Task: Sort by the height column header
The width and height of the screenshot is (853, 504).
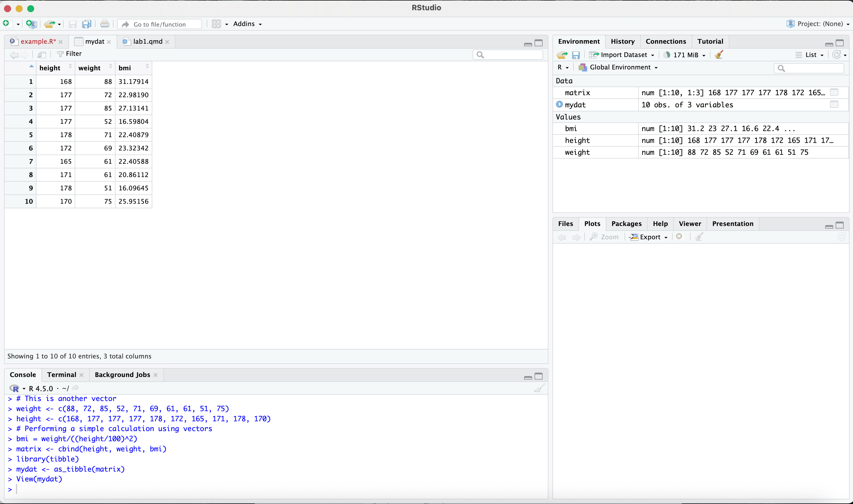Action: [50, 68]
